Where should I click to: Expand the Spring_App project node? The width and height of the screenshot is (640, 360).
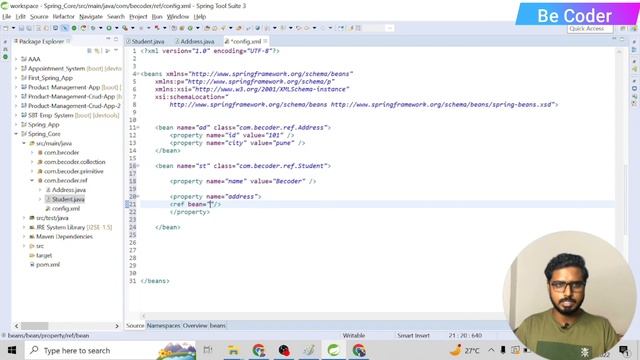16,124
